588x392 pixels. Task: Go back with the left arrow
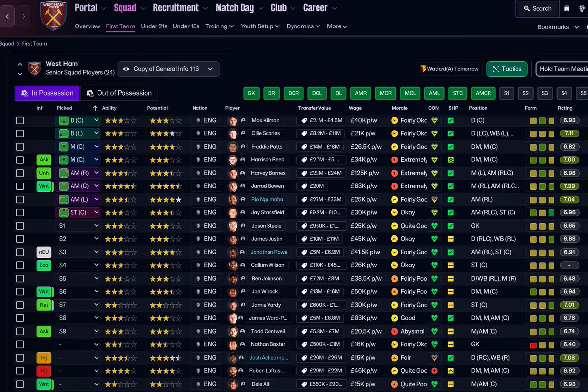[x=7, y=16]
